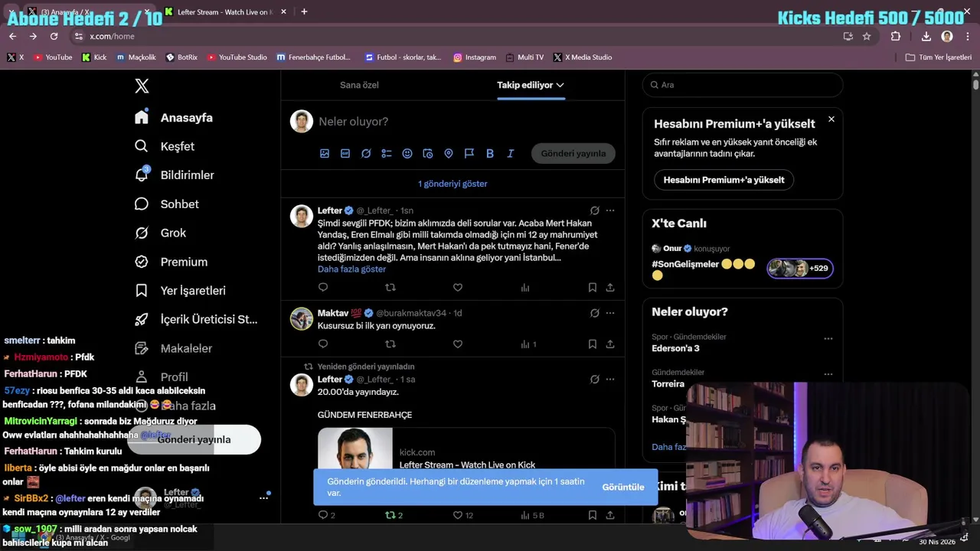Click the Ara search field
Screen dimensions: 980x551
[x=743, y=85]
